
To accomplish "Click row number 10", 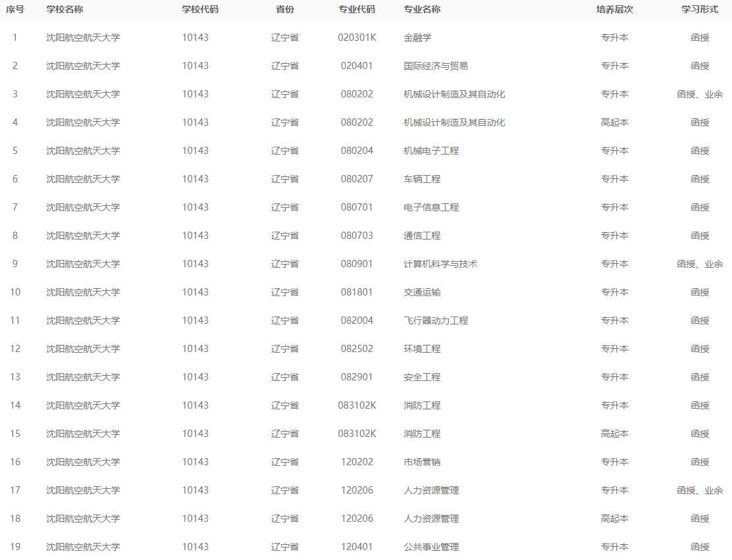I will click(15, 292).
